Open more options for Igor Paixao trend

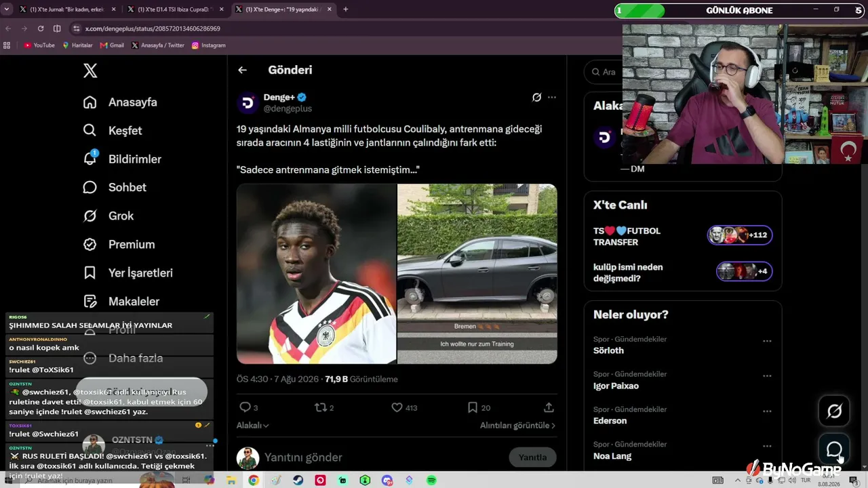tap(767, 376)
